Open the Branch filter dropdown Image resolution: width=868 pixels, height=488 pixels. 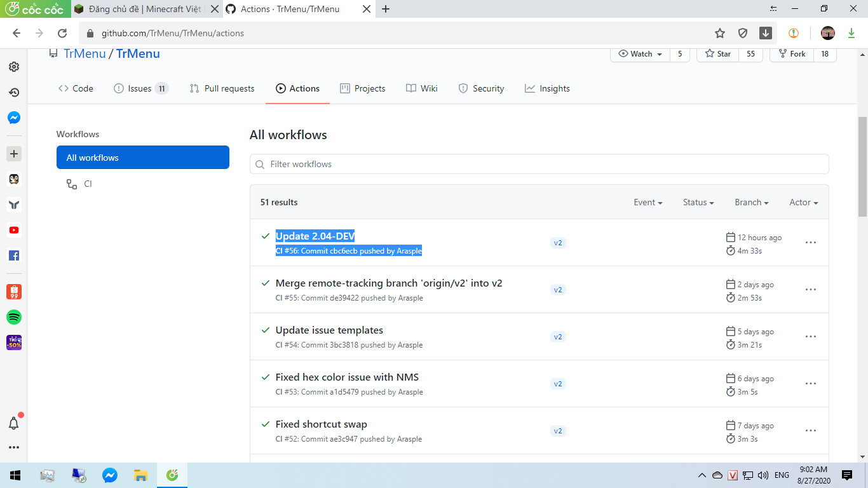pyautogui.click(x=751, y=202)
